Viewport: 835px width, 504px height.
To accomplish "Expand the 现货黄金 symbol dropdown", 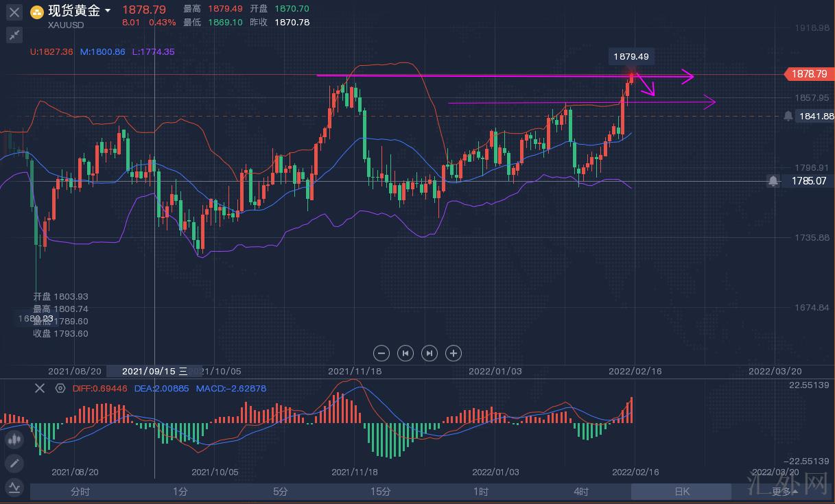I will 108,11.
